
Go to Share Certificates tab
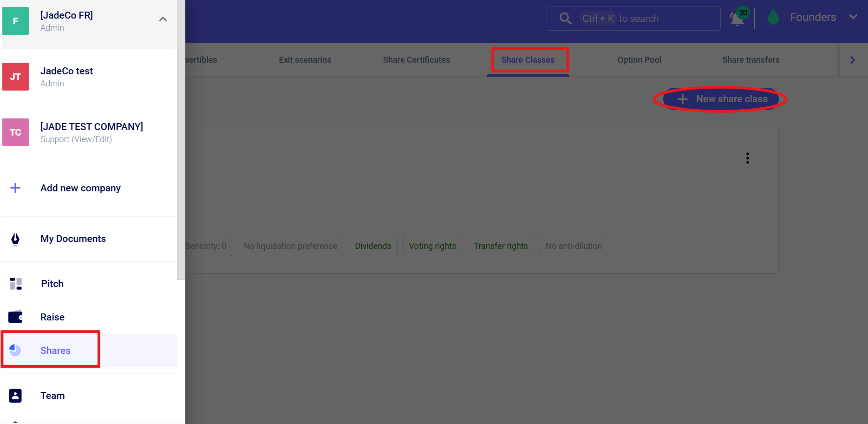416,60
